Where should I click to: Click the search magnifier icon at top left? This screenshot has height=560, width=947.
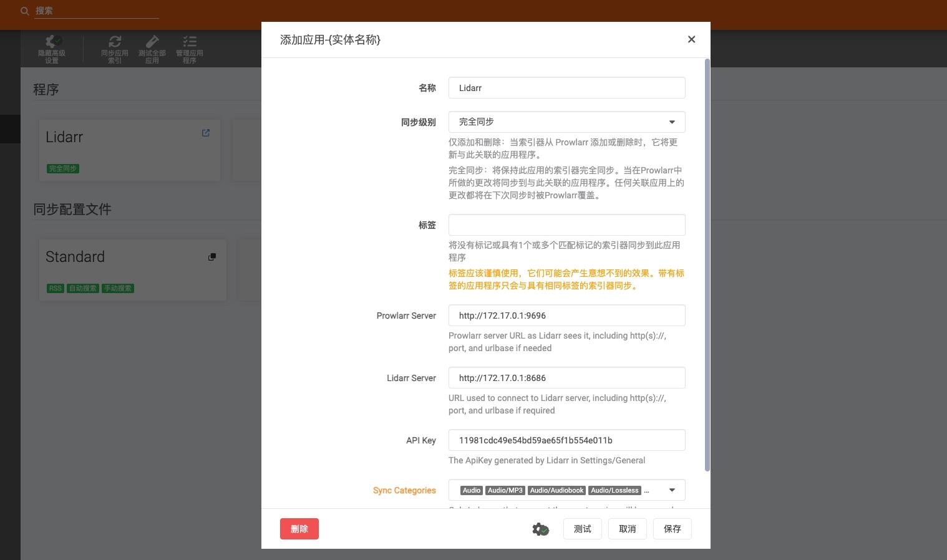[x=25, y=11]
